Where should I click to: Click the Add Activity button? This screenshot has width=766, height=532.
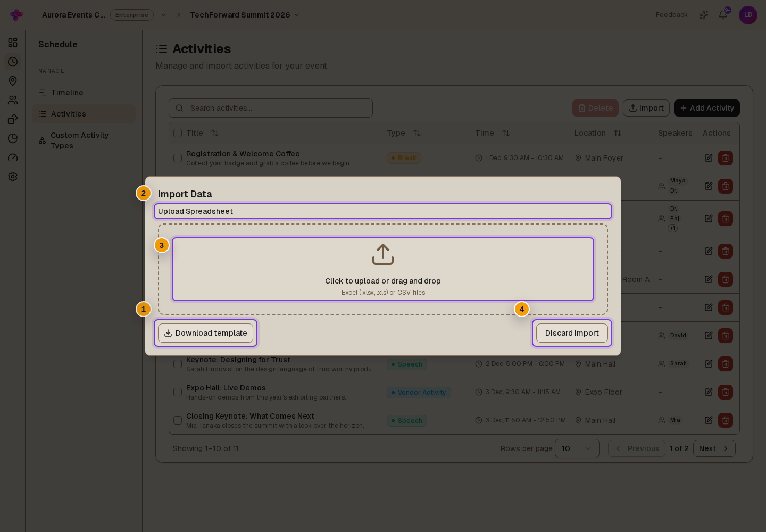[x=707, y=108]
